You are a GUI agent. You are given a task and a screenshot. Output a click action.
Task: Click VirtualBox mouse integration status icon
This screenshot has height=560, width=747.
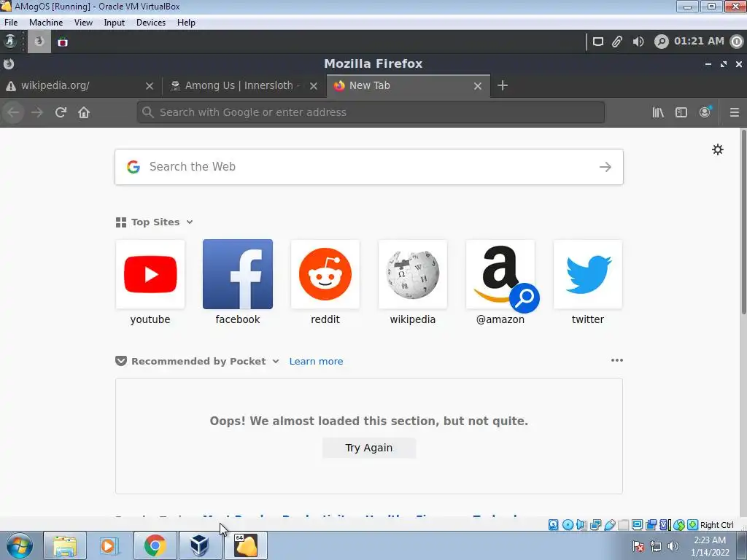679,525
